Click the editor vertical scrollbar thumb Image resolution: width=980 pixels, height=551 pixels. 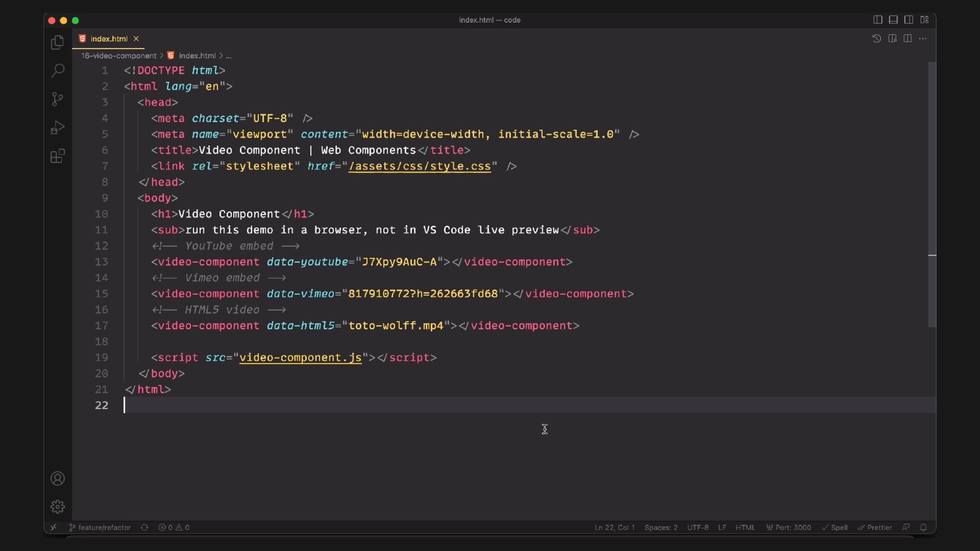tap(932, 194)
